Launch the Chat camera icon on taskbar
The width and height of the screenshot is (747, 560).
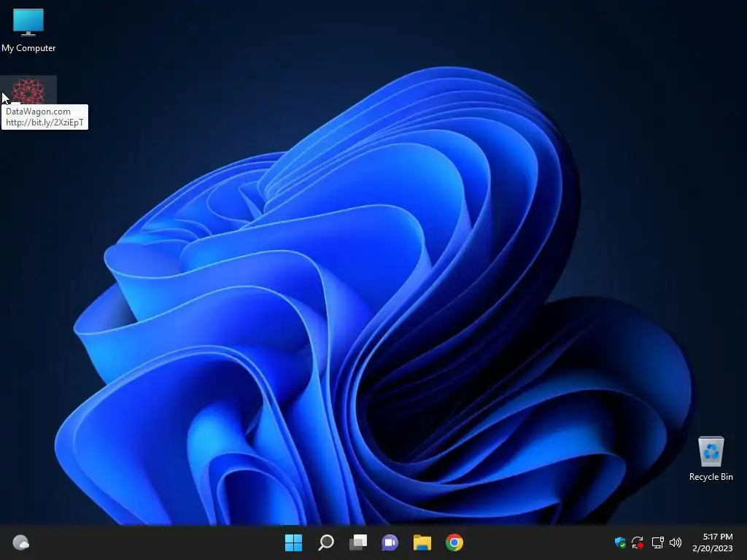tap(390, 542)
